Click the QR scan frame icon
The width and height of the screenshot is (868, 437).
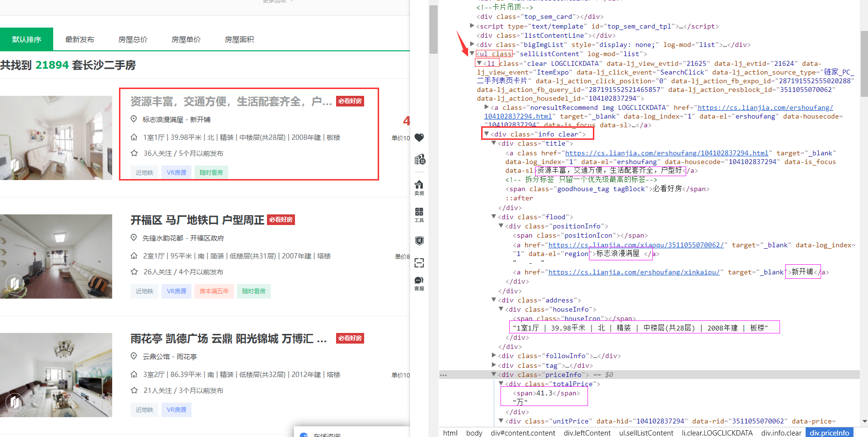point(419,263)
